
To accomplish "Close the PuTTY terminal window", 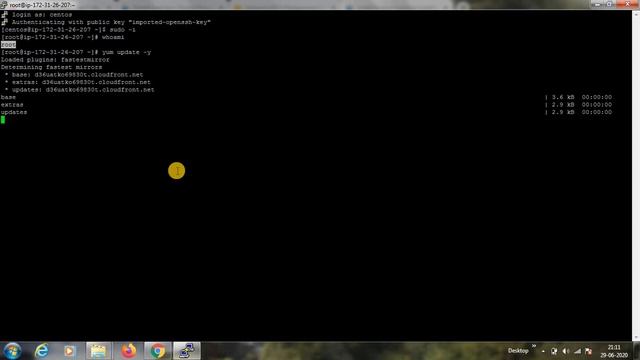I will click(627, 4).
